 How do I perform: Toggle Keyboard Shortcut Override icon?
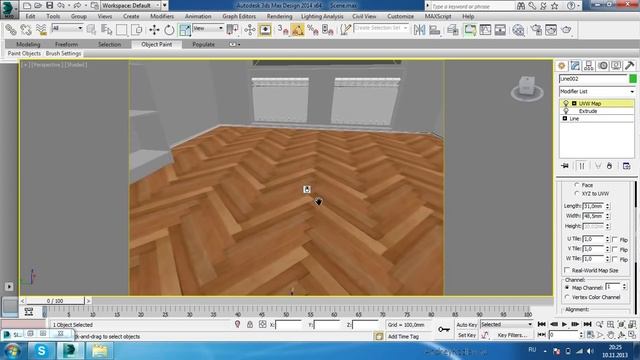(x=265, y=30)
